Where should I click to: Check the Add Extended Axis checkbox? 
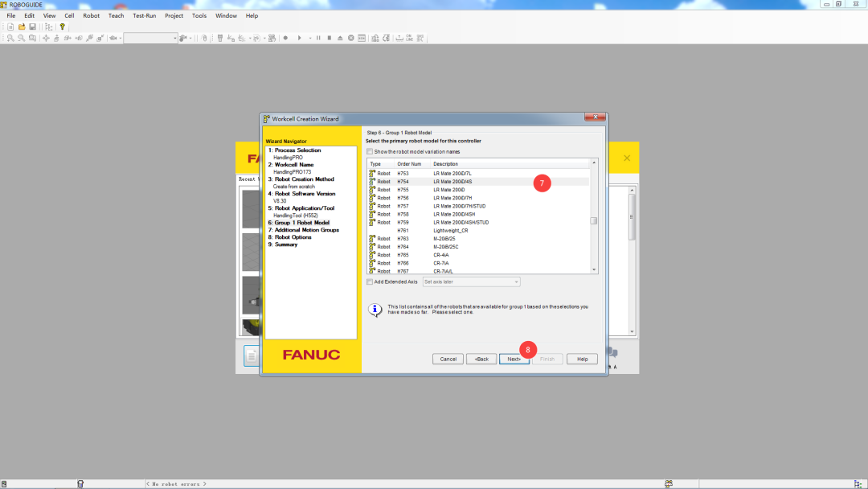370,281
